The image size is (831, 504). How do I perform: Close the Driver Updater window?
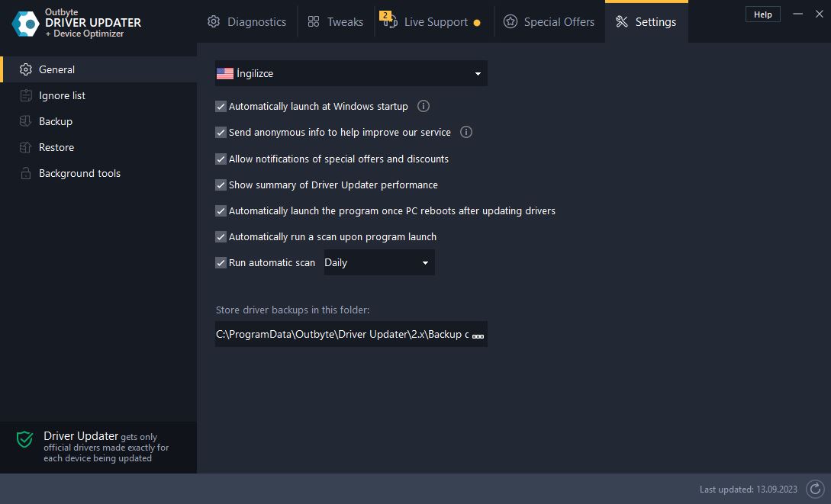coord(819,14)
